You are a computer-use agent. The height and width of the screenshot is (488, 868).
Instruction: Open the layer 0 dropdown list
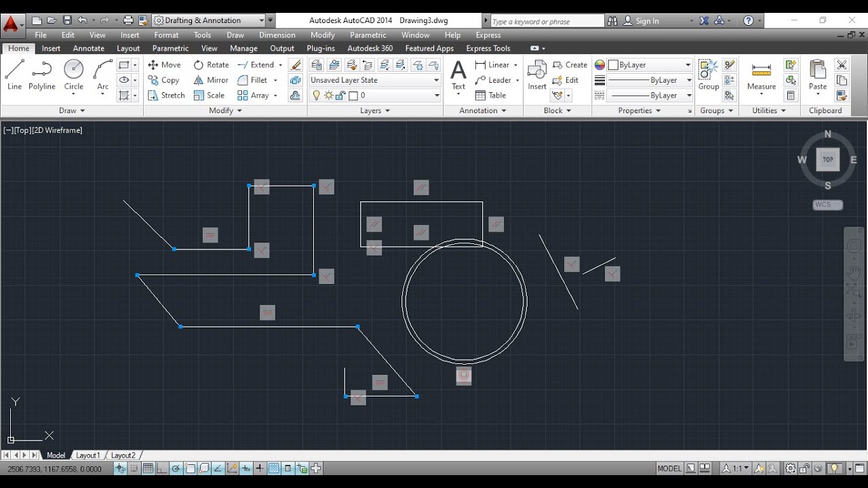tap(375, 96)
